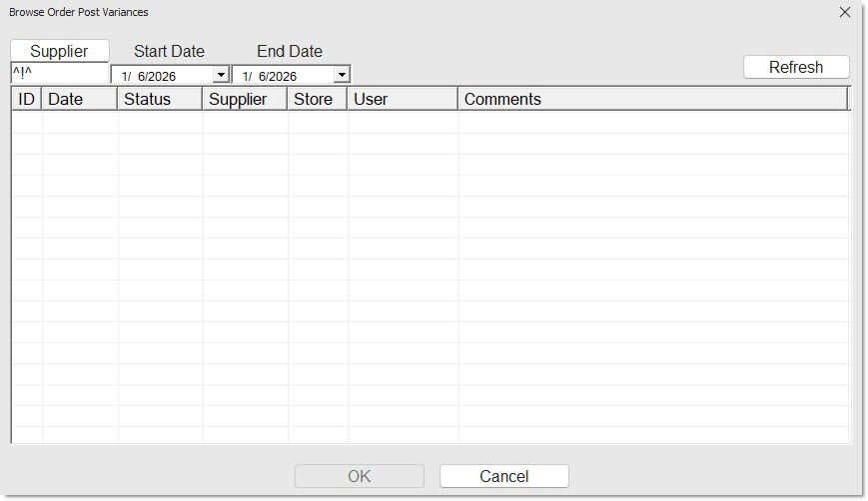This screenshot has height=501, width=868.
Task: Sort by the ID column header
Action: click(26, 99)
